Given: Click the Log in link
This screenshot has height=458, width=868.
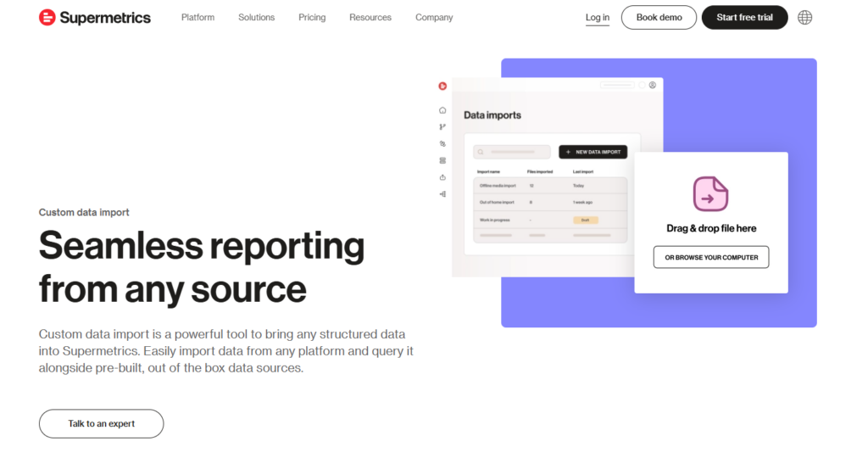Looking at the screenshot, I should pos(597,18).
